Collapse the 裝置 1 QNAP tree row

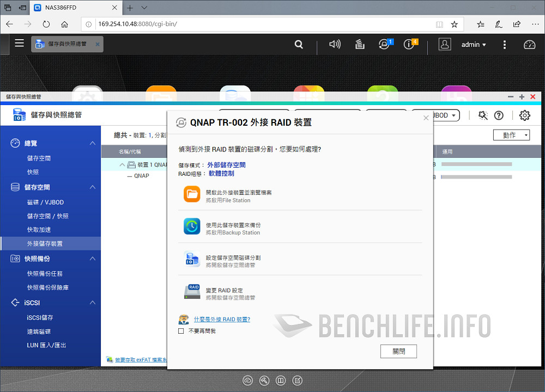(122, 164)
